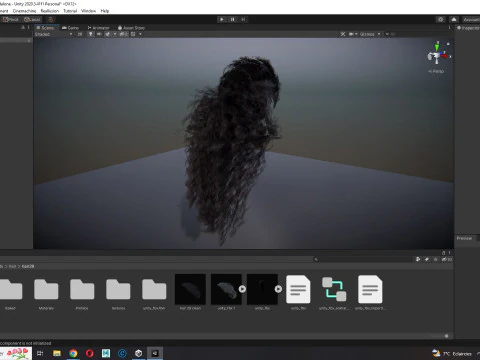Click the Pause button in the toolbar
This screenshot has height=360, width=480.
click(232, 19)
